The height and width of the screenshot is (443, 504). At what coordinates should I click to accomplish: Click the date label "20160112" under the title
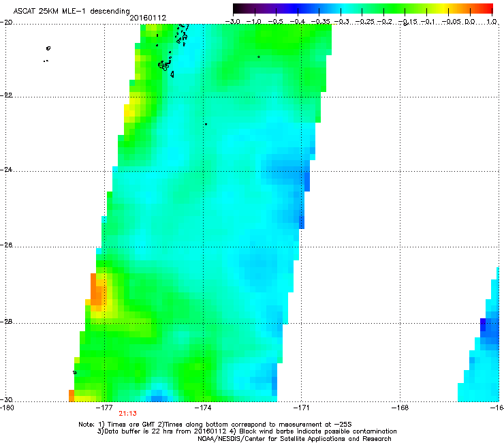[x=148, y=18]
